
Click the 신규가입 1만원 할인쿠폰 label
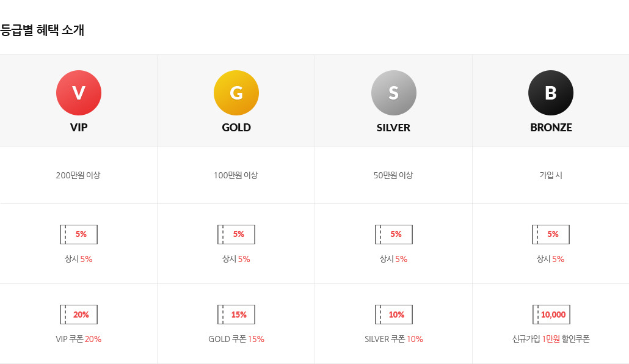tap(551, 339)
